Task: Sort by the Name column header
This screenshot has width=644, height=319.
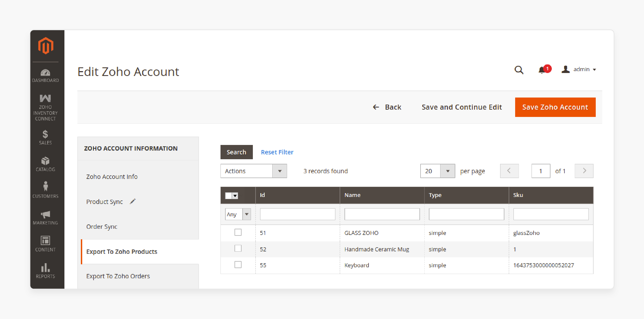Action: click(382, 195)
